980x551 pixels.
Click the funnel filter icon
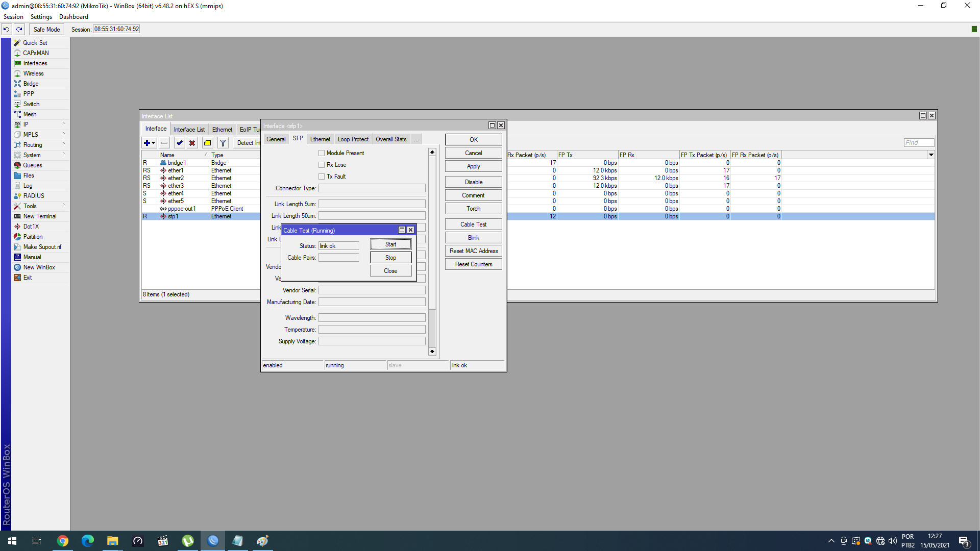pos(223,143)
